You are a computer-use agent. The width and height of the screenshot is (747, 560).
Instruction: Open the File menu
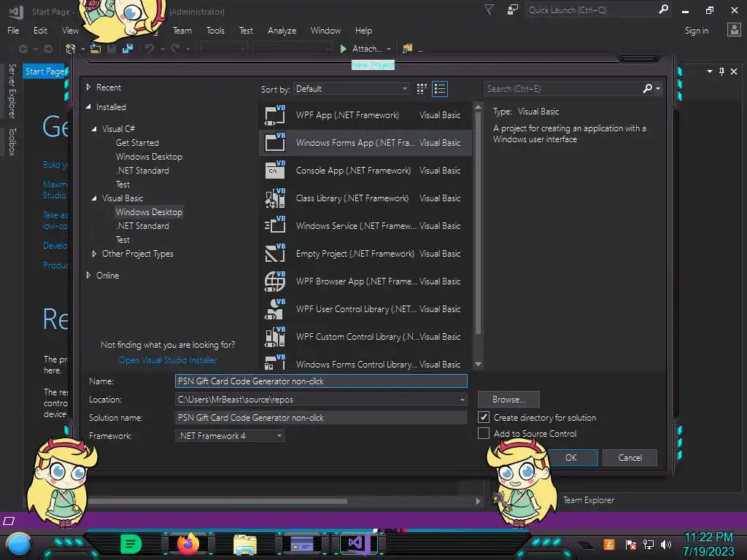point(13,31)
